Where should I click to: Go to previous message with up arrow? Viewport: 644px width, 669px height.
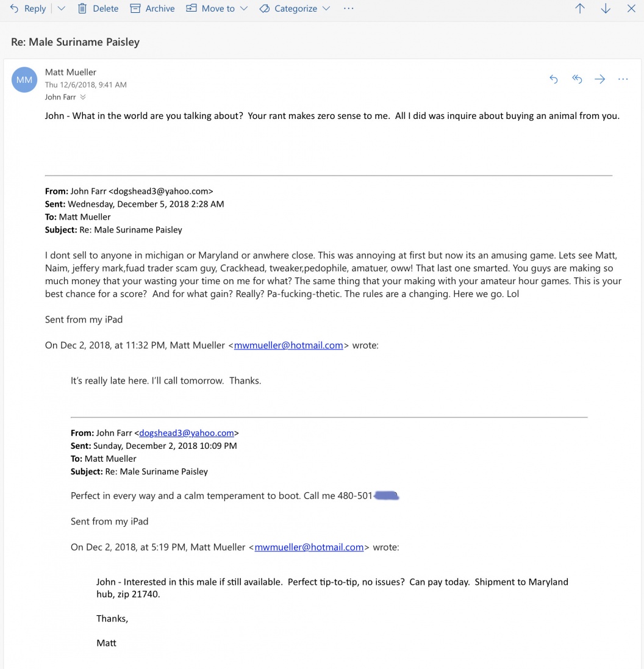point(580,9)
